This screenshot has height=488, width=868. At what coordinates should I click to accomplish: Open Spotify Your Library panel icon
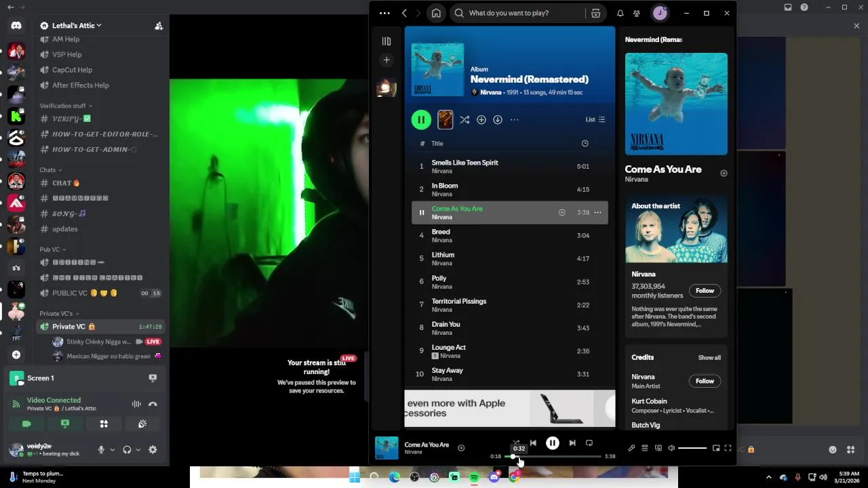point(387,41)
